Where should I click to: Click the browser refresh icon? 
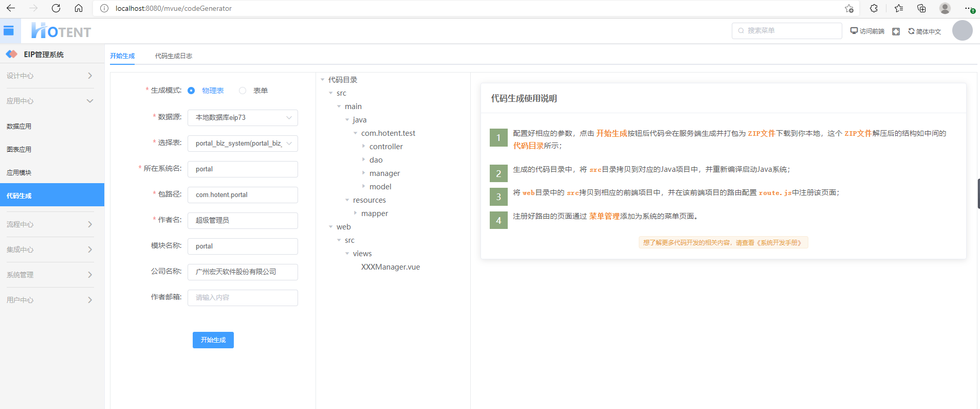click(56, 8)
